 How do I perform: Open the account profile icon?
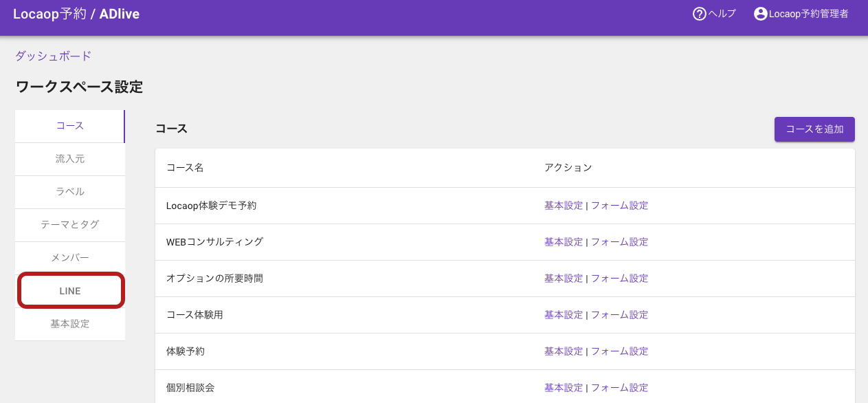(760, 14)
